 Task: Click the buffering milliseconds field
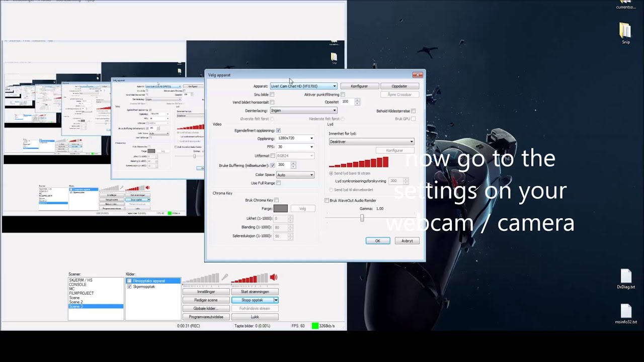click(283, 165)
